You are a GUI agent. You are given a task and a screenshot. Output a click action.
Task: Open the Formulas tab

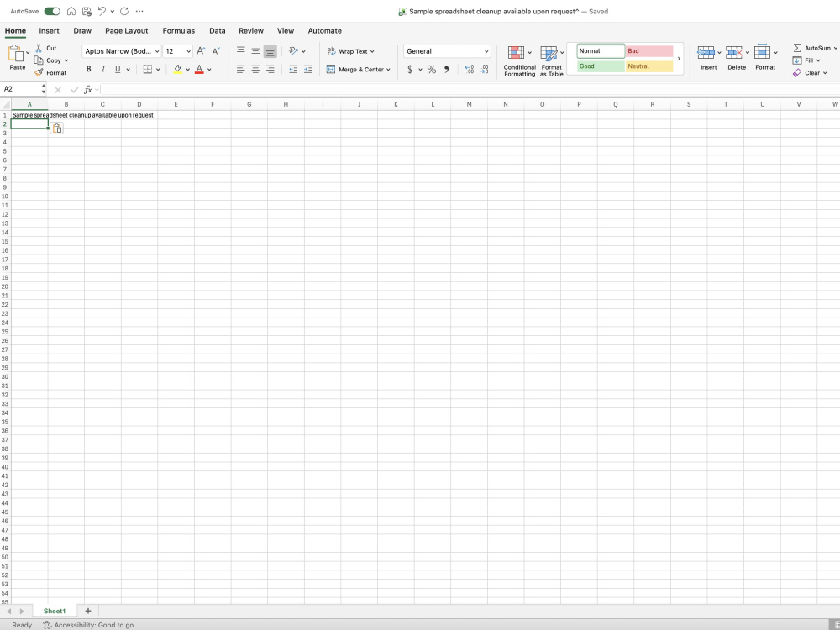(x=178, y=30)
